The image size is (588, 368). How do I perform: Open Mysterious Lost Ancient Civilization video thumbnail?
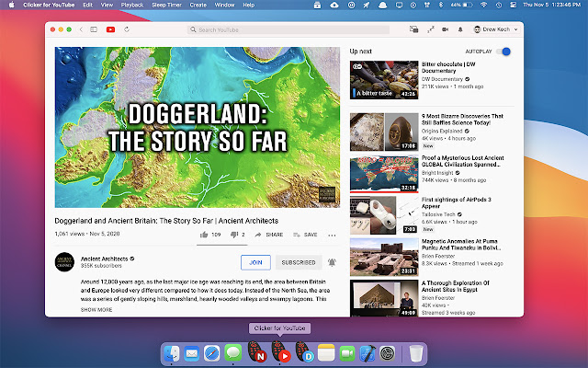point(384,174)
